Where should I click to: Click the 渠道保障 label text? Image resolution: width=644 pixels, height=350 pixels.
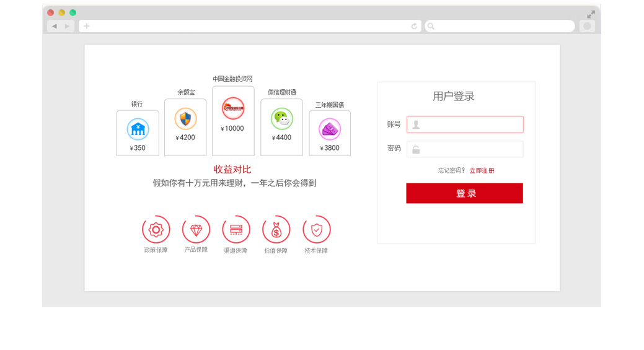(x=236, y=251)
